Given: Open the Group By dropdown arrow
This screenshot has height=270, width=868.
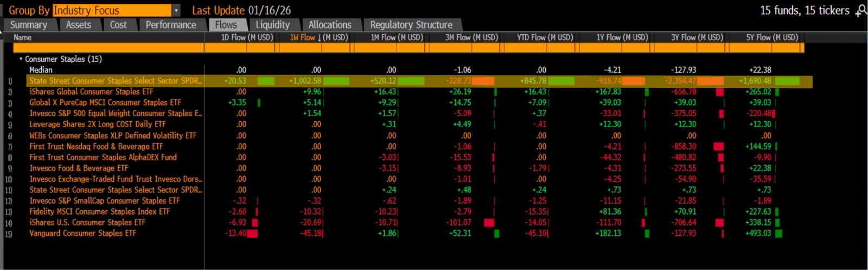Looking at the screenshot, I should [176, 11].
